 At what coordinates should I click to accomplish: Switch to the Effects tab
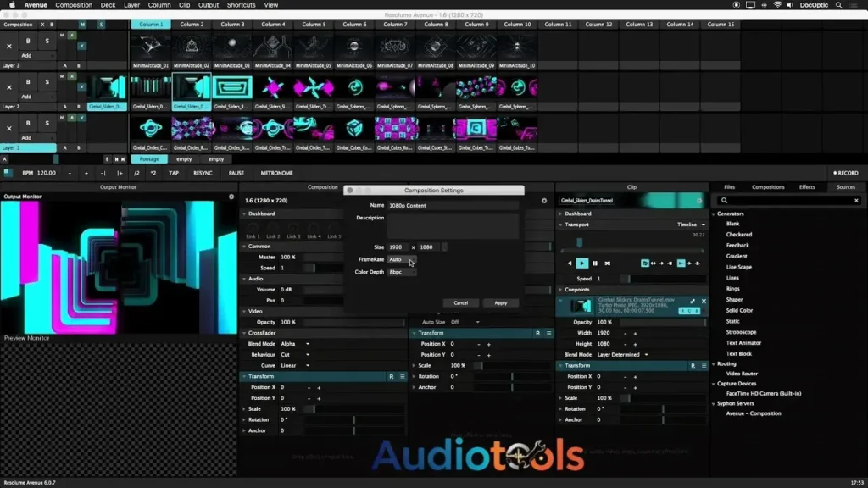coord(807,187)
